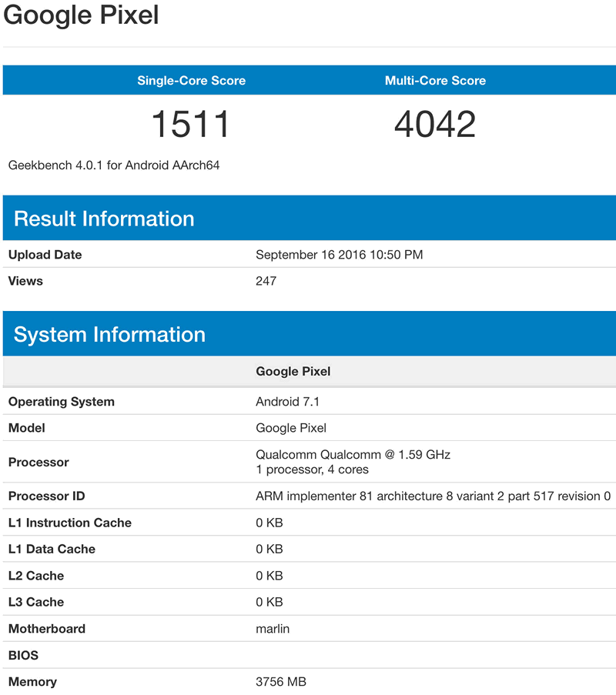The image size is (616, 695).
Task: Click the multi-core score value 4042
Action: click(x=435, y=124)
